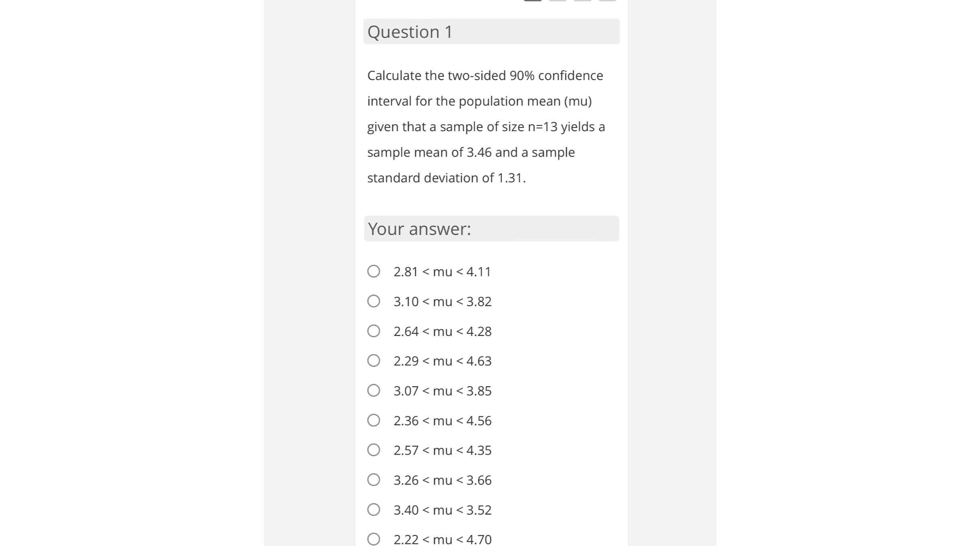Select the last answer 2.22 < mu < 4.70

click(x=373, y=539)
